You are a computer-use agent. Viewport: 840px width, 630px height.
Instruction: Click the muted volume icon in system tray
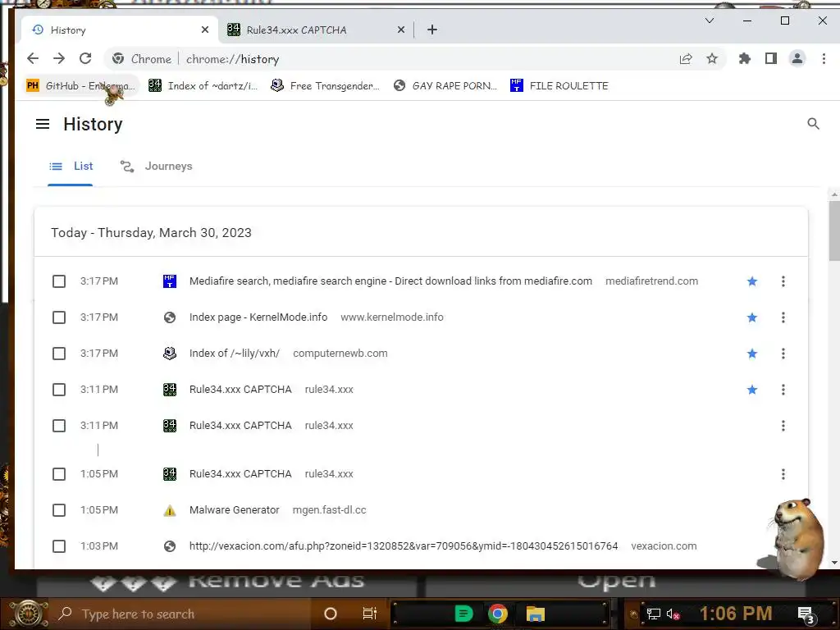point(673,614)
